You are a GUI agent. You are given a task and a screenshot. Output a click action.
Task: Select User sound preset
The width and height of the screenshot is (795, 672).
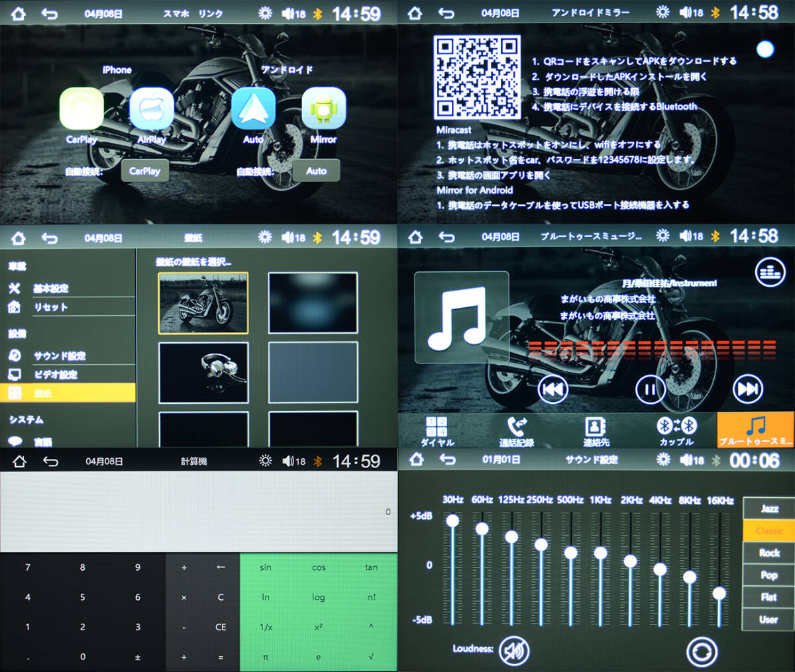pyautogui.click(x=768, y=620)
